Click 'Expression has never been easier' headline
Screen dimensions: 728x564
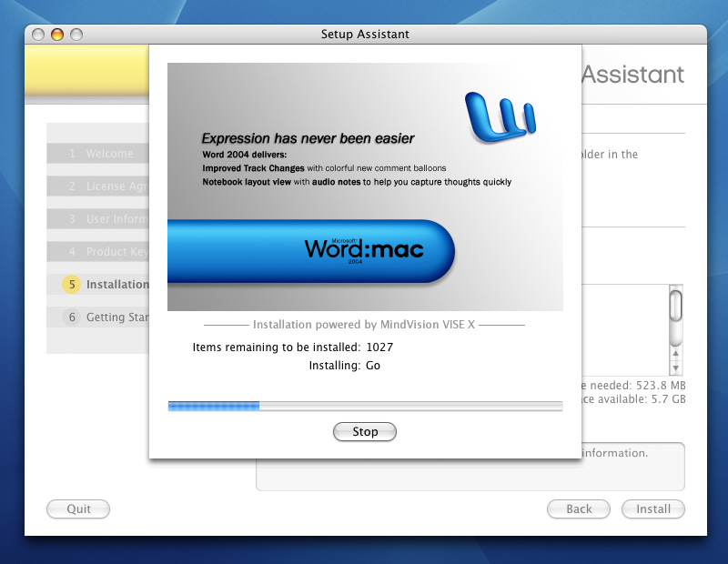point(308,138)
